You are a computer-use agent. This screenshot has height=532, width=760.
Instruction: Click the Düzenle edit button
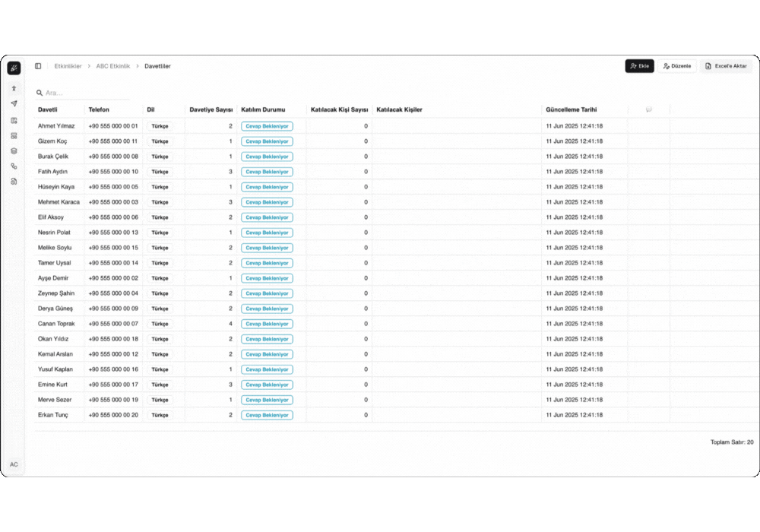point(676,66)
